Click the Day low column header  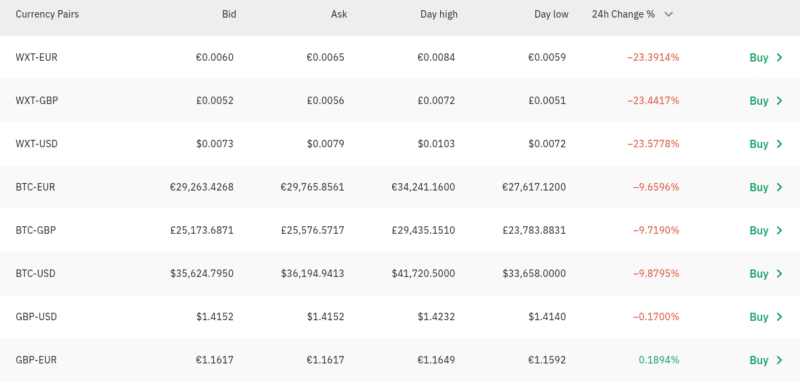[551, 14]
